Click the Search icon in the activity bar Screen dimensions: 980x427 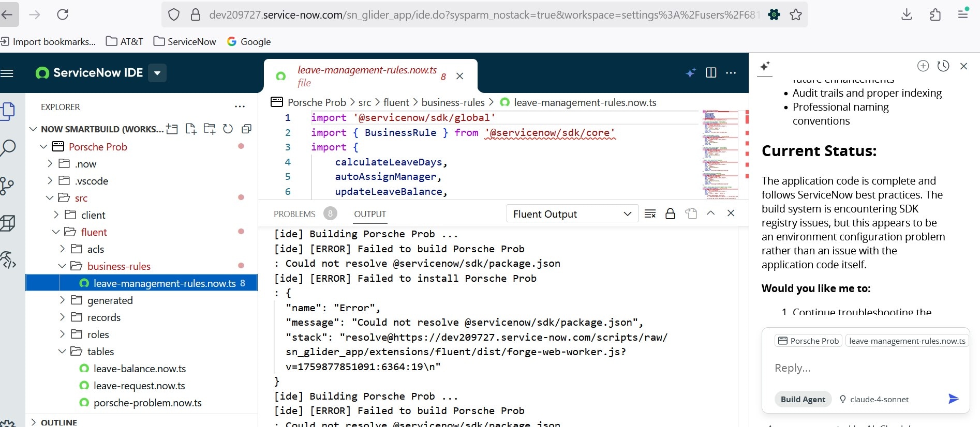(x=8, y=148)
